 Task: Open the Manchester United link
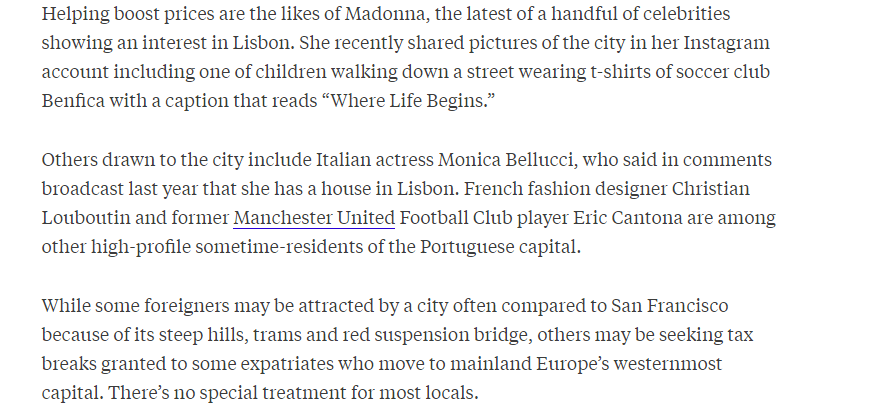click(314, 218)
